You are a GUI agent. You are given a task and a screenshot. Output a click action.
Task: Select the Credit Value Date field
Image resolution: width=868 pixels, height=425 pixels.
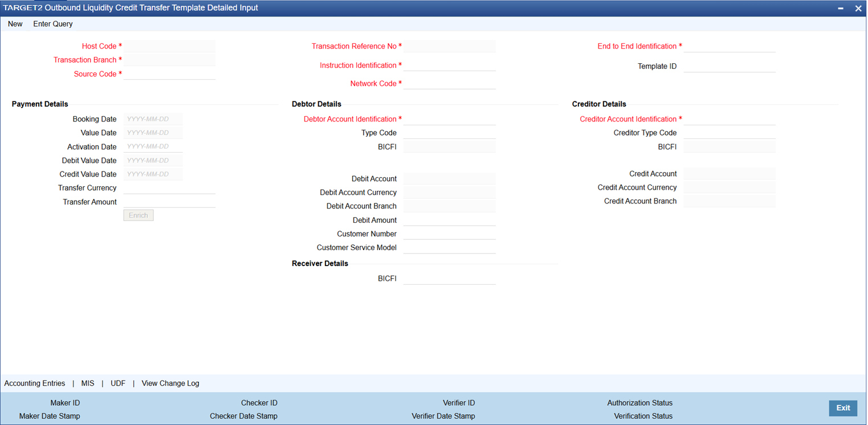coord(153,174)
